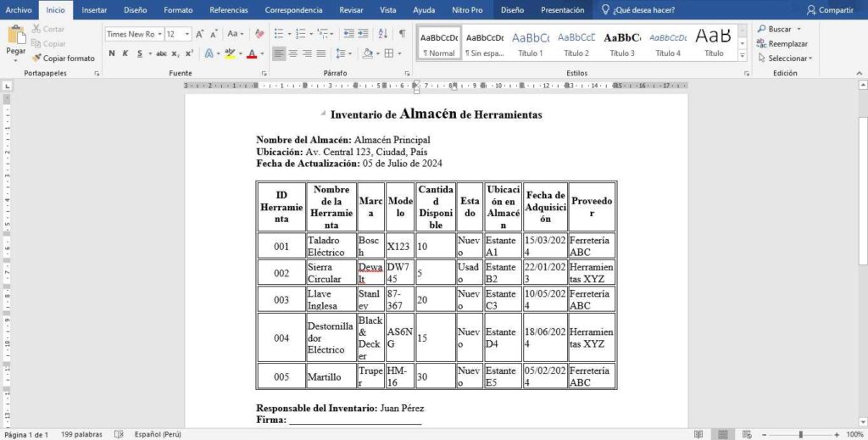This screenshot has width=868, height=440.
Task: Open Párrafo dialog launcher
Action: (408, 73)
